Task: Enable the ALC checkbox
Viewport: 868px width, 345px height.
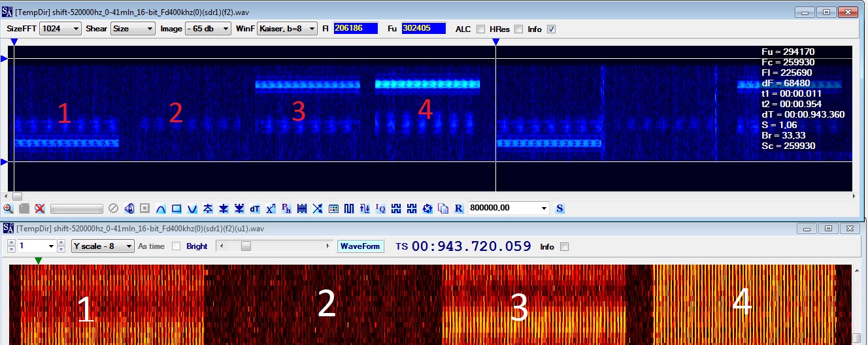Action: pyautogui.click(x=480, y=29)
